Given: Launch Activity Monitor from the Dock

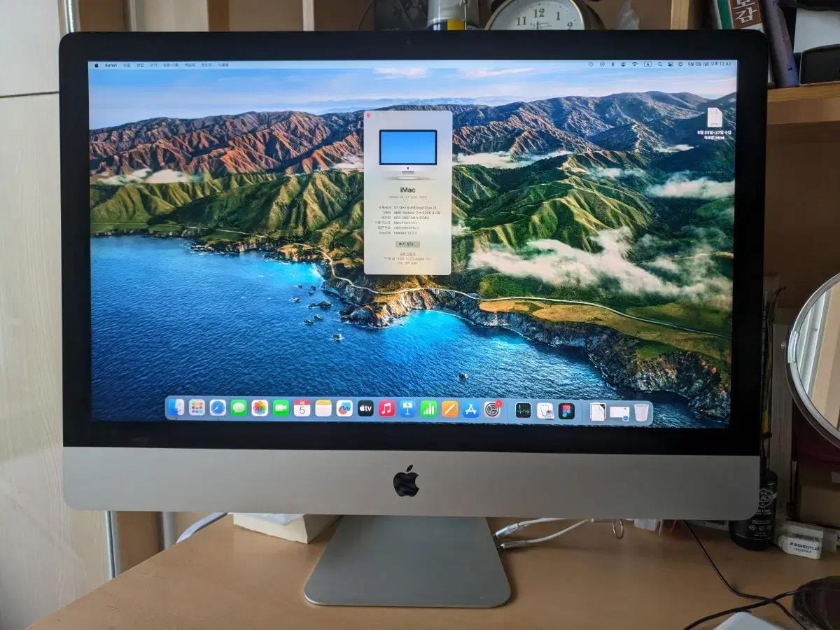Looking at the screenshot, I should pyautogui.click(x=524, y=410).
